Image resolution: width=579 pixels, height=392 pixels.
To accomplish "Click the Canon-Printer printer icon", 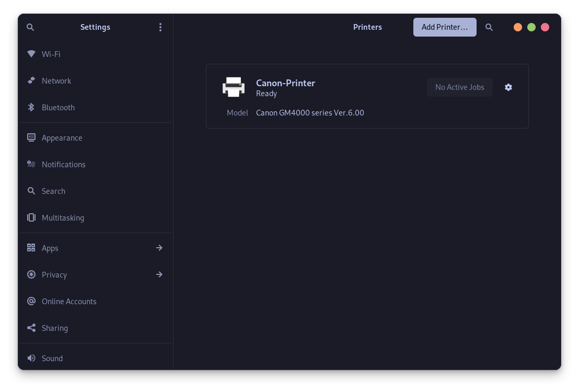I will 234,87.
